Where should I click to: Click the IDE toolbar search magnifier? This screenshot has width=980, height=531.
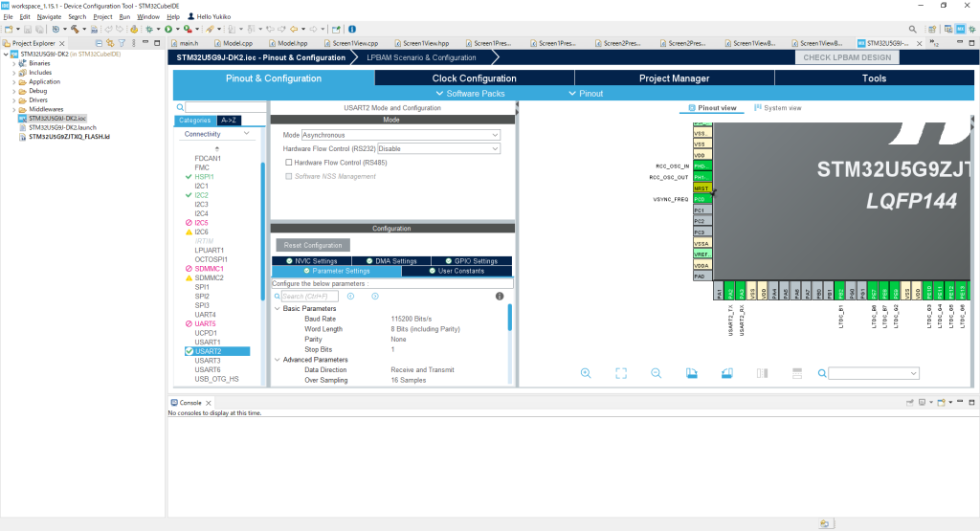[x=912, y=29]
